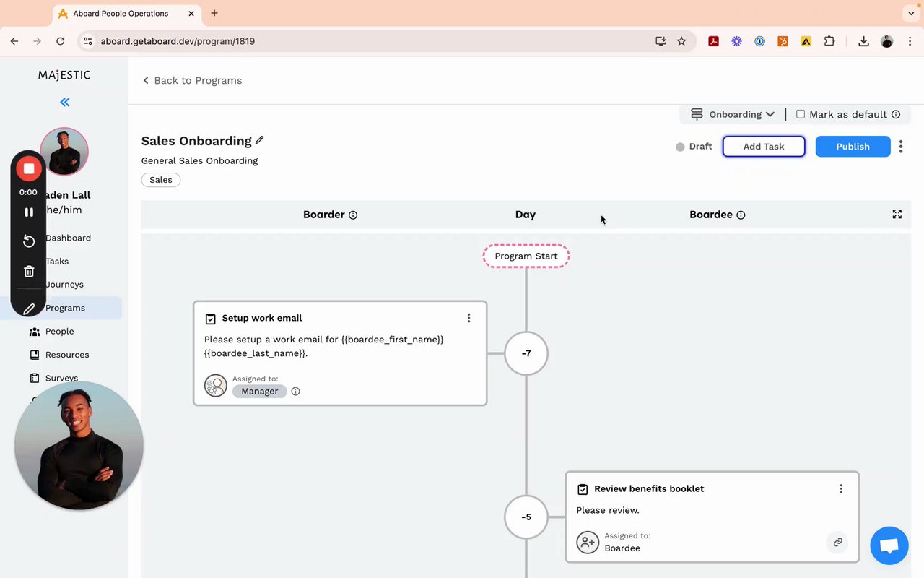Go back to Programs list
924x578 pixels.
point(192,80)
